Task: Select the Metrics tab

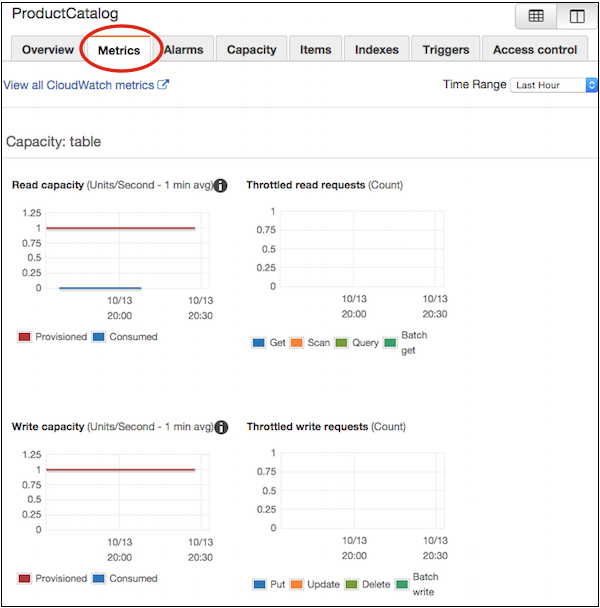Action: pyautogui.click(x=119, y=50)
